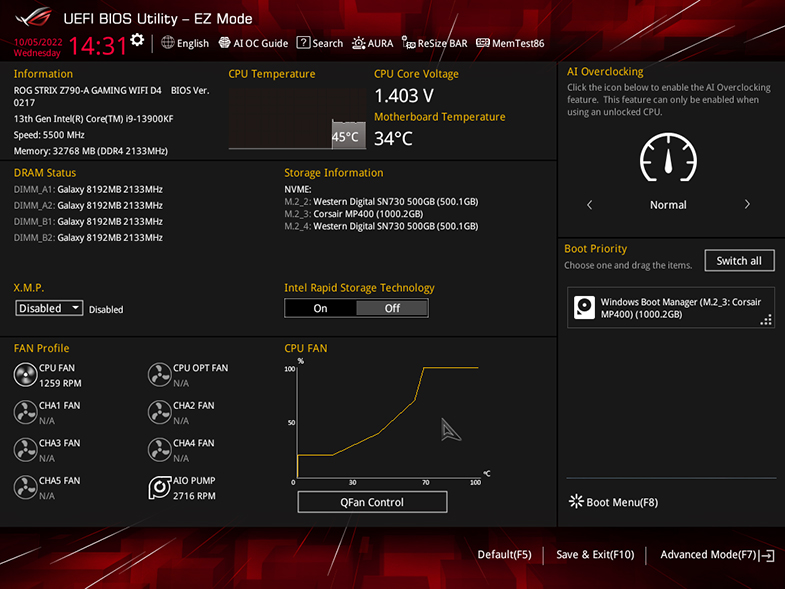Select Windows Boot Manager boot entry
785x589 pixels.
pyautogui.click(x=670, y=308)
